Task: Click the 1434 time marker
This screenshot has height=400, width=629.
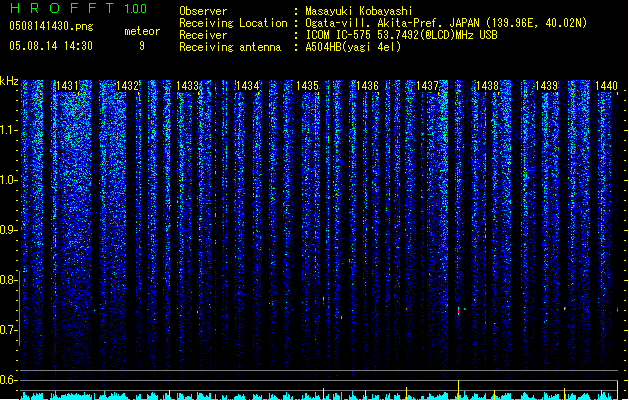Action: [248, 86]
